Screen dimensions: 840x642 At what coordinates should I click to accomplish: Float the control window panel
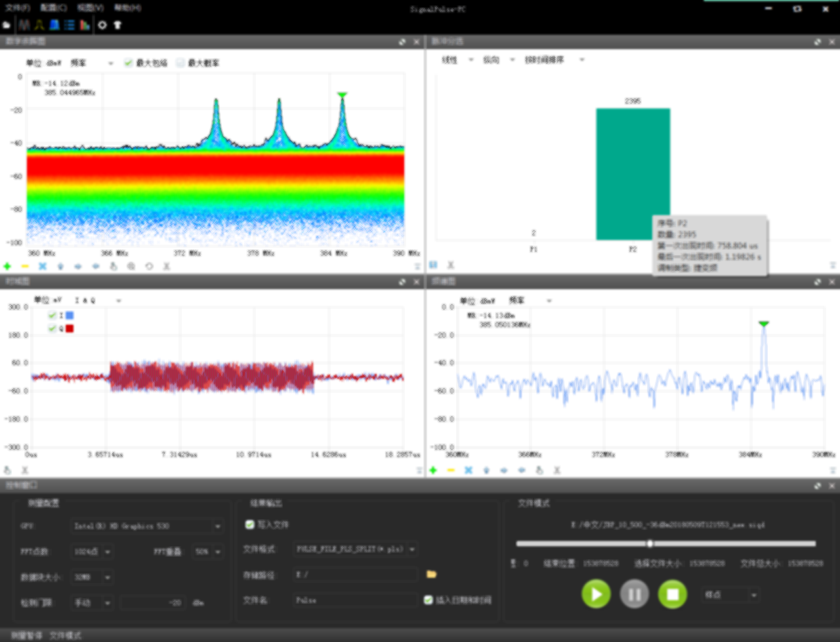click(818, 486)
